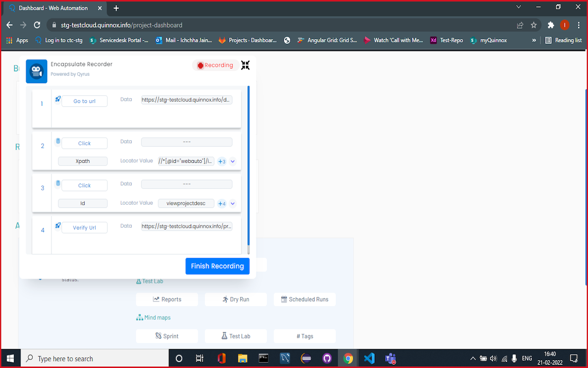
Task: Switch to the Dashboard - Web Automation tab
Action: 52,8
